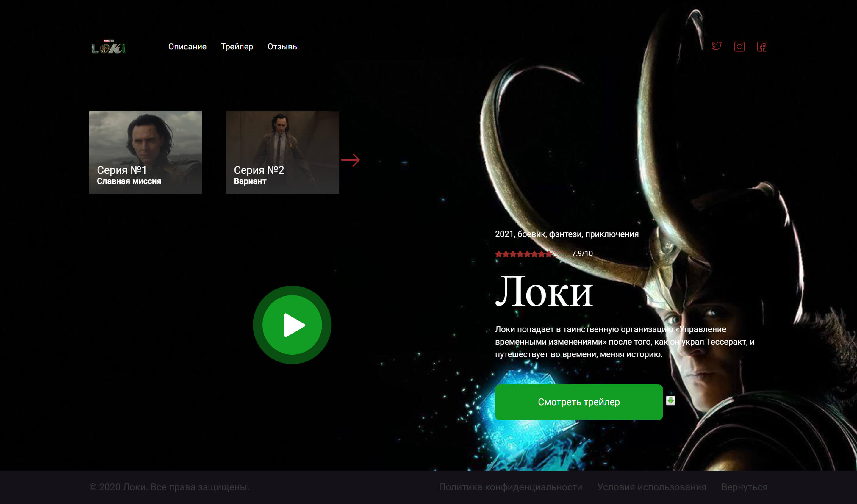
Task: Open the Instagram social icon
Action: tap(739, 47)
